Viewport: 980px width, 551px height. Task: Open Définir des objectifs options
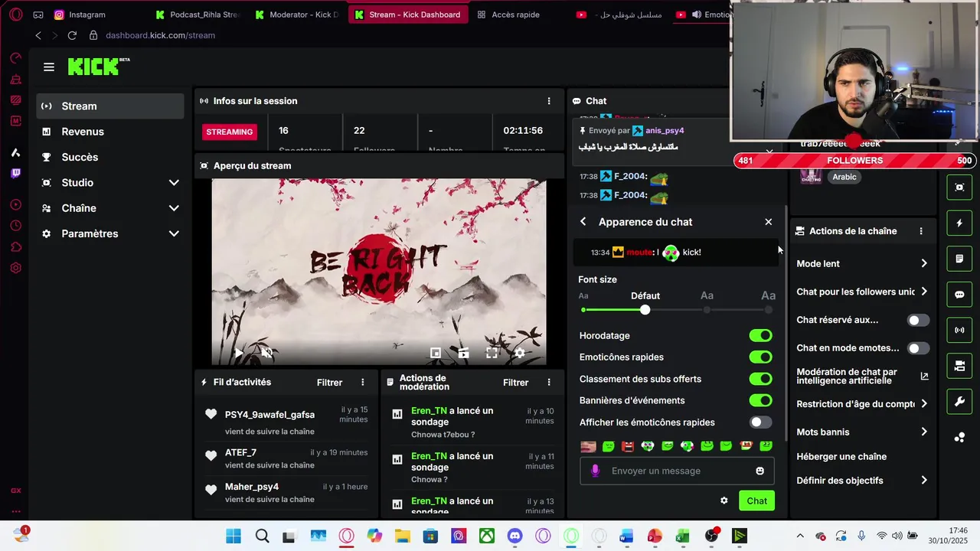862,481
